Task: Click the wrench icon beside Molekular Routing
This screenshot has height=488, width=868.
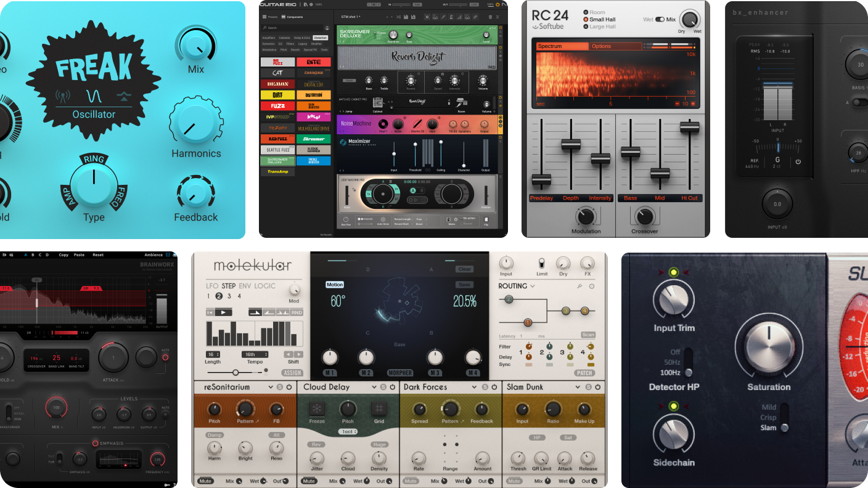Action: click(580, 287)
